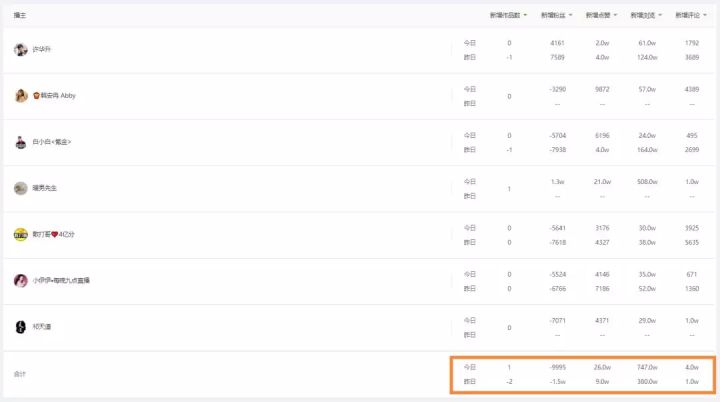The height and width of the screenshot is (402, 720).
Task: Open the 祁天道 streamer name link
Action: 41,327
